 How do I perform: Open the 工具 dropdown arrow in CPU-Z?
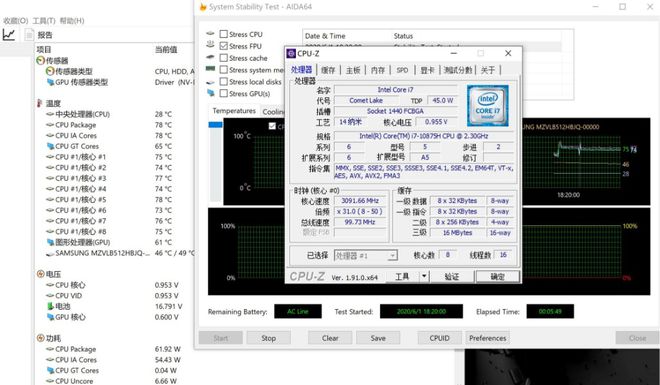pos(424,276)
